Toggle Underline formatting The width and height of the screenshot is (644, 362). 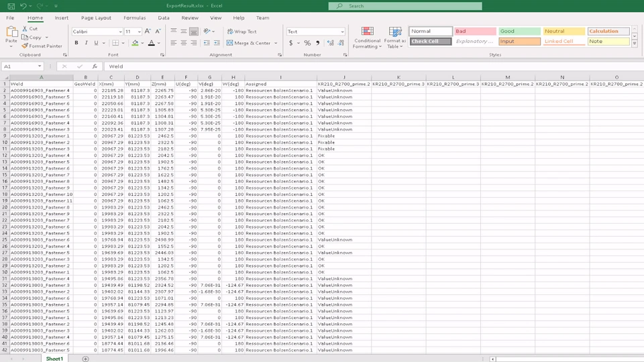(x=96, y=43)
